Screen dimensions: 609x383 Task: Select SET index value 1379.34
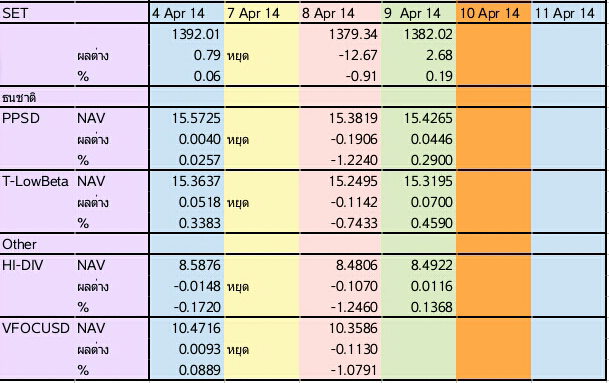353,35
